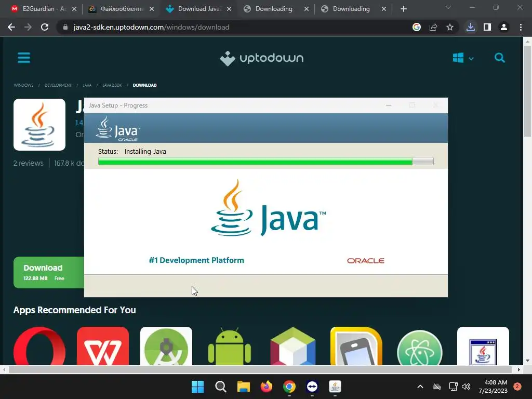Click the DEVELOPMENT breadcrumb link
The height and width of the screenshot is (399, 532).
[x=58, y=85]
